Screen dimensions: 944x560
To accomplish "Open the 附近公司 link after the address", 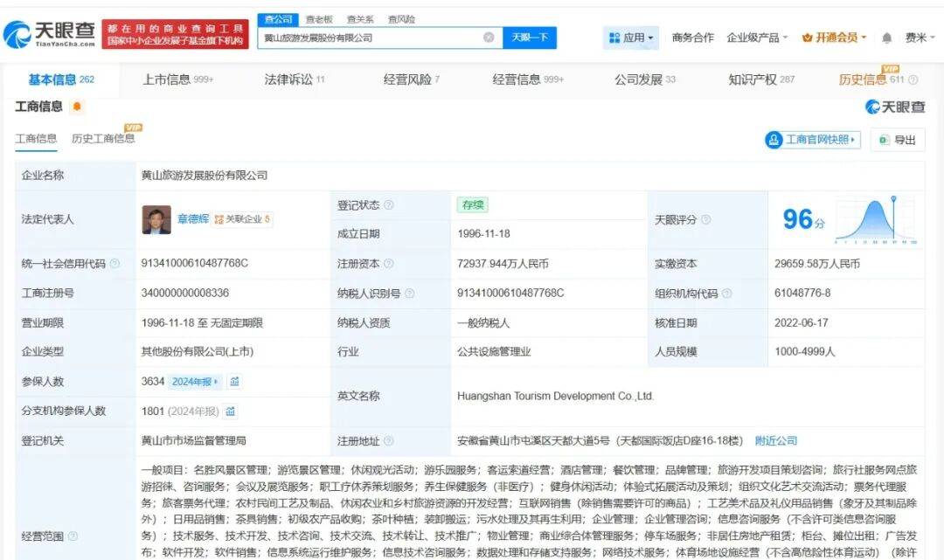I will (775, 440).
